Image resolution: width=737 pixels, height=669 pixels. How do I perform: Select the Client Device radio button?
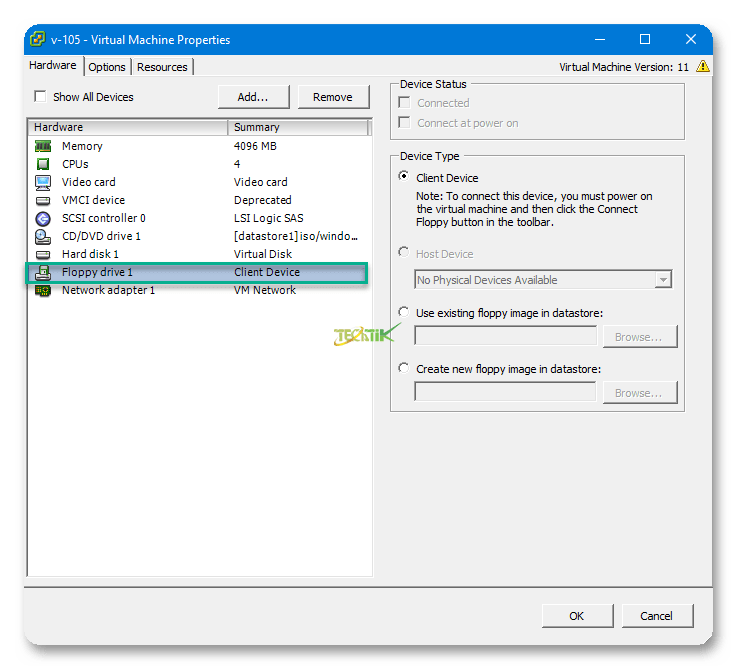(404, 177)
